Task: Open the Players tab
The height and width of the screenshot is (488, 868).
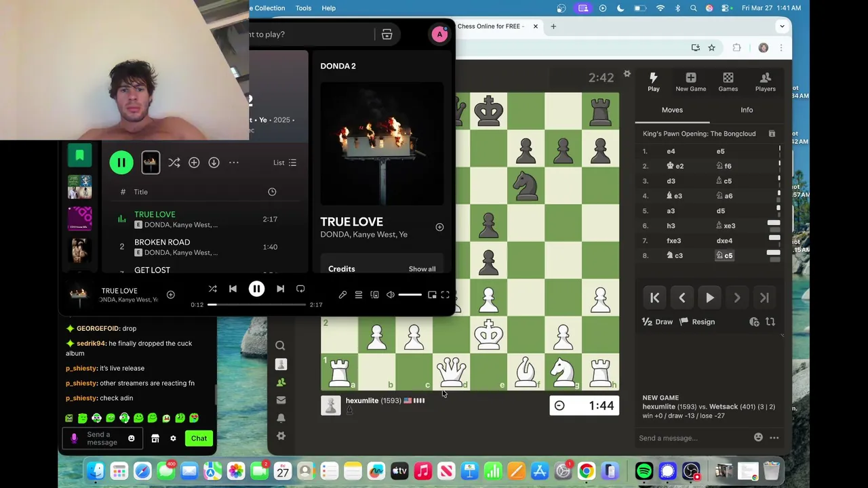Action: tap(765, 82)
